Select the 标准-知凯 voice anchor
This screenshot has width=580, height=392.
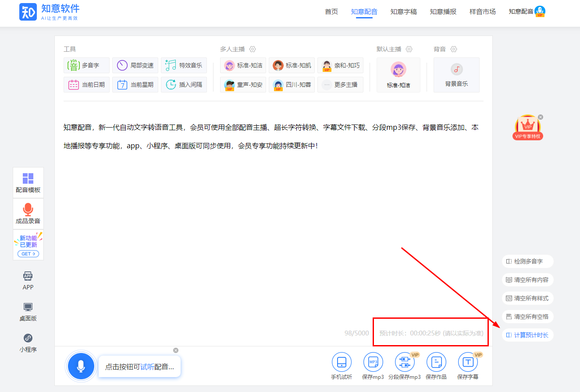coord(292,65)
